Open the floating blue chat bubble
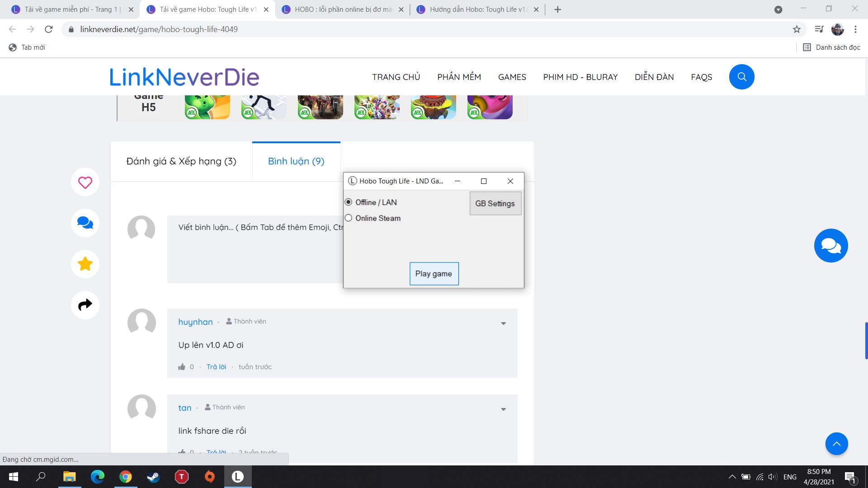 pos(830,245)
